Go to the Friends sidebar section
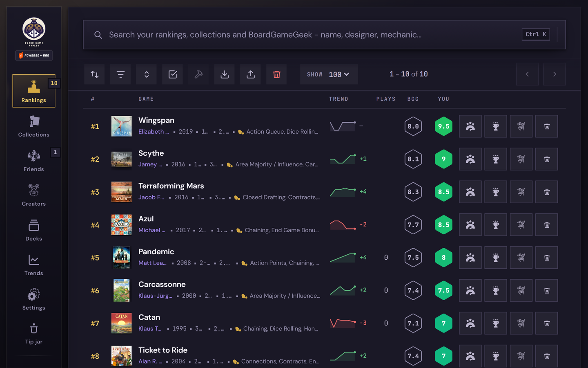The image size is (588, 368). (x=34, y=161)
